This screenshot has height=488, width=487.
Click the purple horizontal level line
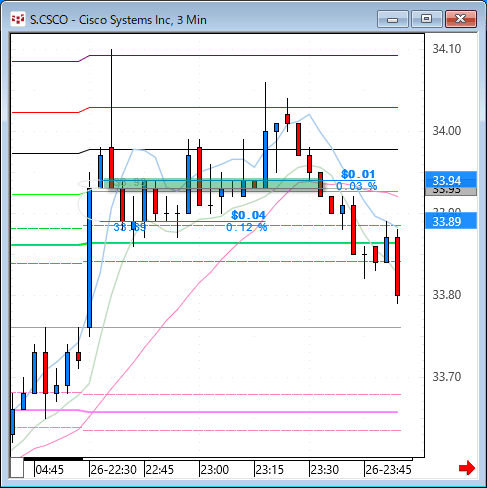coord(243,55)
